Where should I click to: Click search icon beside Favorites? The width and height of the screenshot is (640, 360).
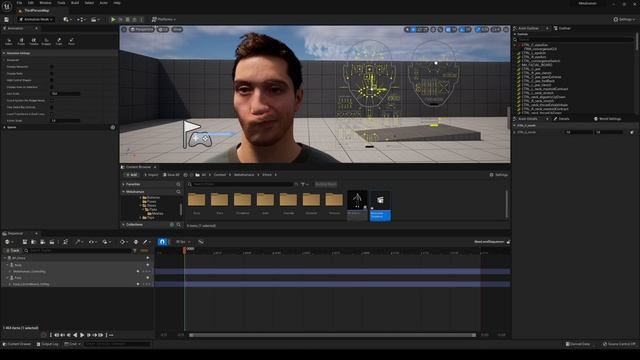[x=178, y=184]
